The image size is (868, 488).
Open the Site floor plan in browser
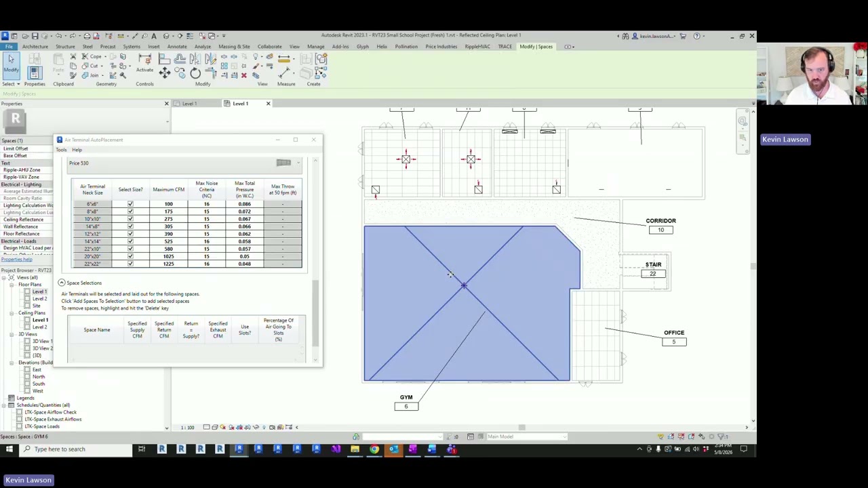click(36, 306)
